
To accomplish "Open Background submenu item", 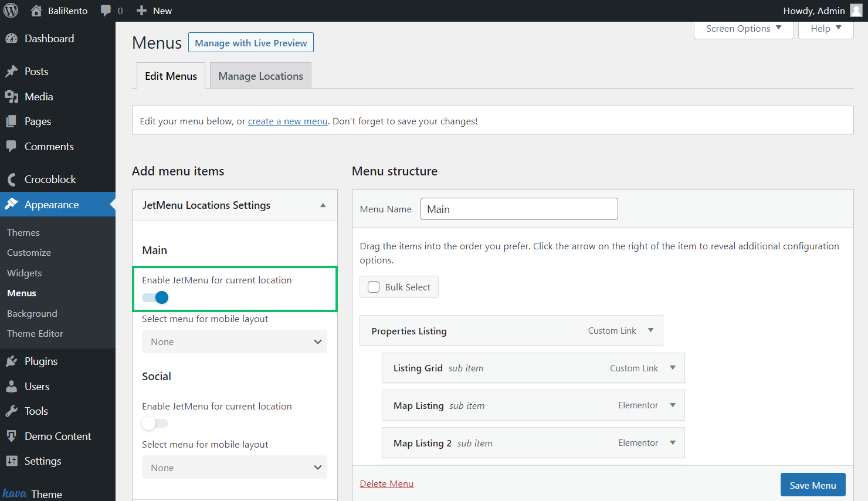I will point(32,313).
